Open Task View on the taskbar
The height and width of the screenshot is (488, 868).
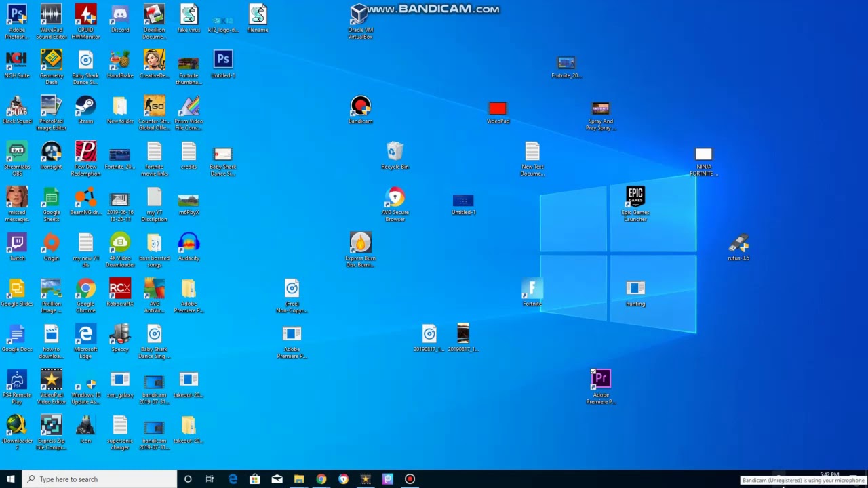pos(210,479)
